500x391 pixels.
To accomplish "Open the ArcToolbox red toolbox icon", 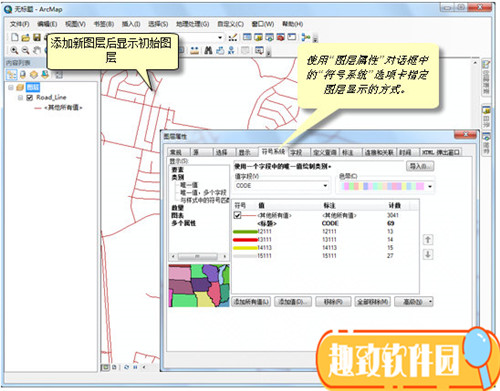I will [x=281, y=37].
